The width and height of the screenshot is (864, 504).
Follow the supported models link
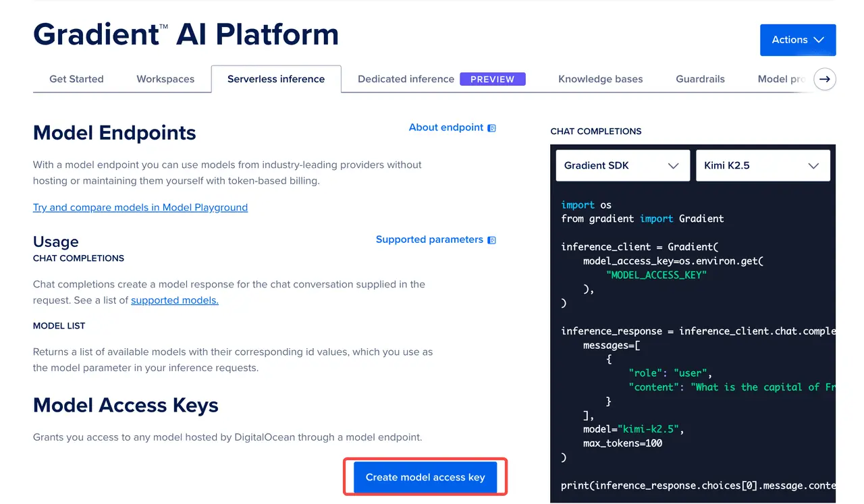pyautogui.click(x=175, y=300)
